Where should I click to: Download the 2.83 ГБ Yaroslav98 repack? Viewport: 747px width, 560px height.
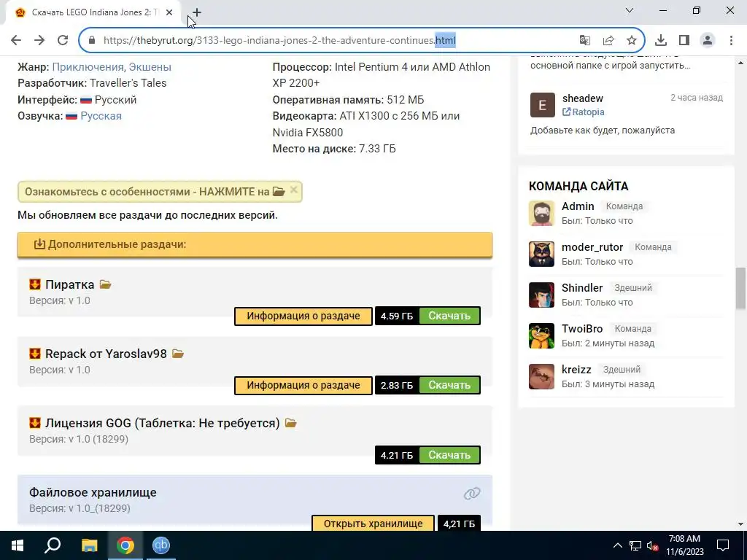click(449, 385)
